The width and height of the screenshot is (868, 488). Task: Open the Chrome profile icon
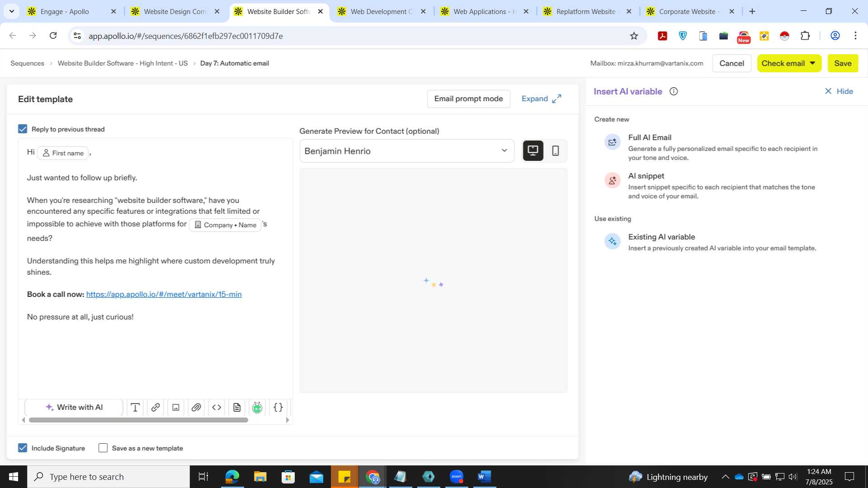(x=835, y=36)
